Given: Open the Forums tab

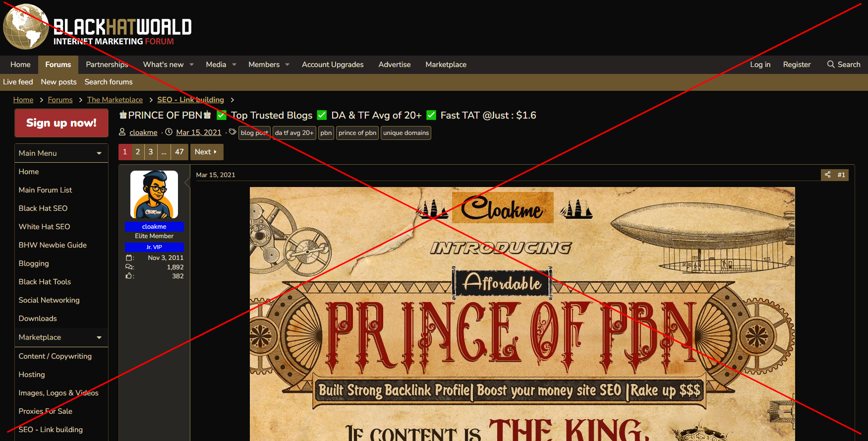Looking at the screenshot, I should (58, 64).
